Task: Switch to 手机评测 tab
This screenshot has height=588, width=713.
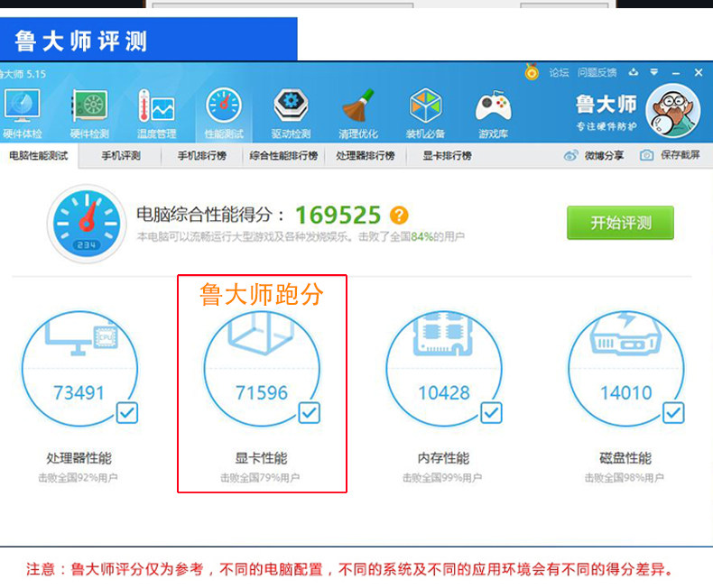Action: click(x=121, y=156)
